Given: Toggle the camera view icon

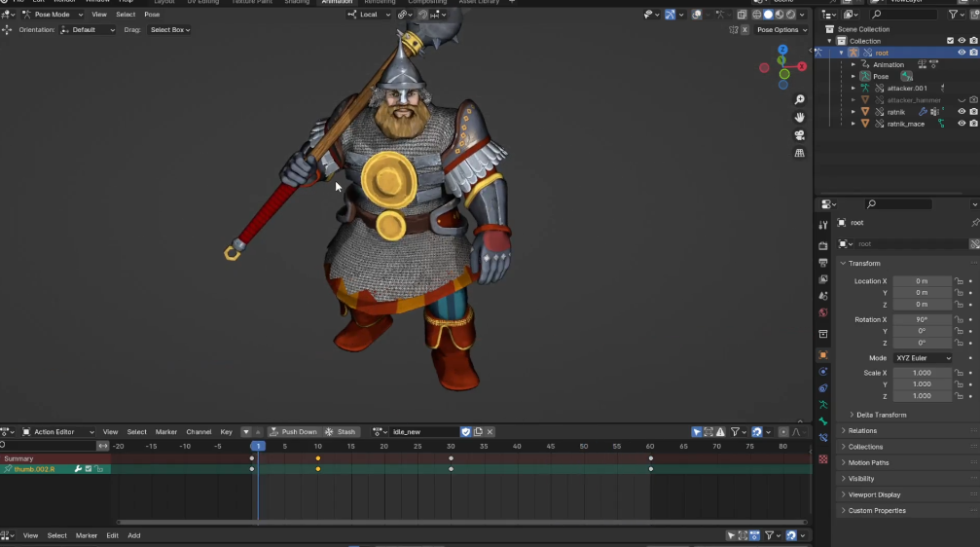Looking at the screenshot, I should (x=800, y=135).
